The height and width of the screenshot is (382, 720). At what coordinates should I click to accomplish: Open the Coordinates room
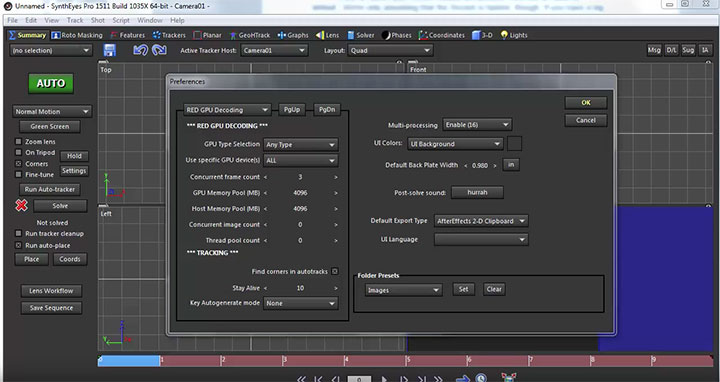click(441, 35)
